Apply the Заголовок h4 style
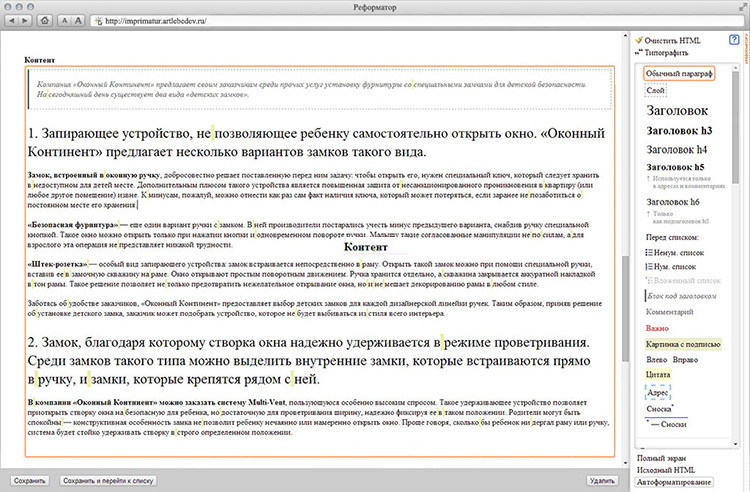 click(x=677, y=150)
